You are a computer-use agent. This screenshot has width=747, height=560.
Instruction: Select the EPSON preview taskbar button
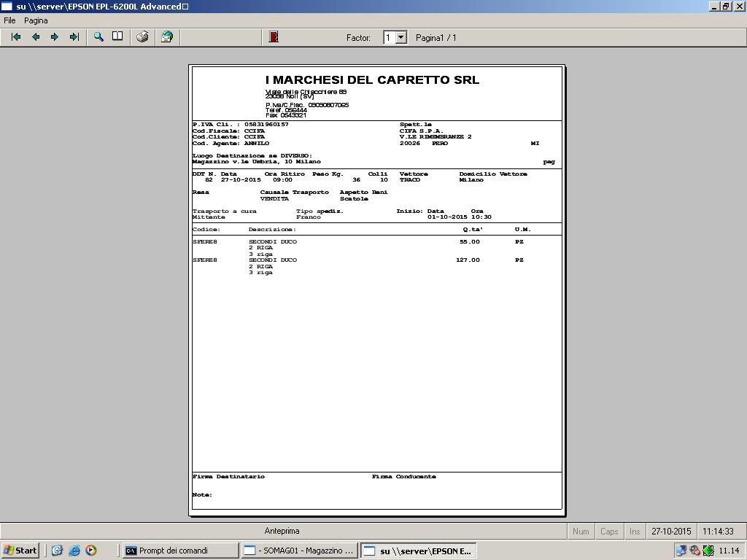[x=418, y=551]
